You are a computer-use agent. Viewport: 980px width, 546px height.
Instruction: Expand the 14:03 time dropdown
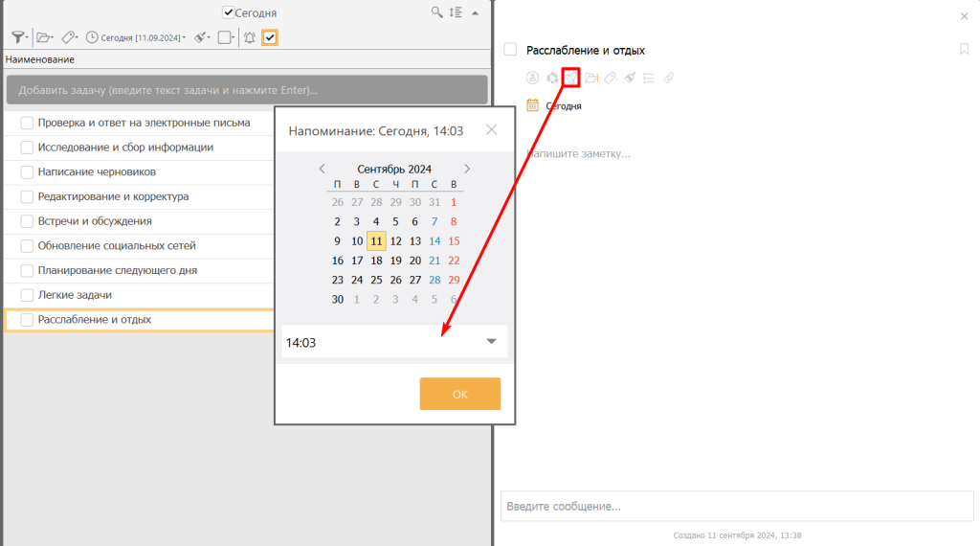pyautogui.click(x=491, y=342)
